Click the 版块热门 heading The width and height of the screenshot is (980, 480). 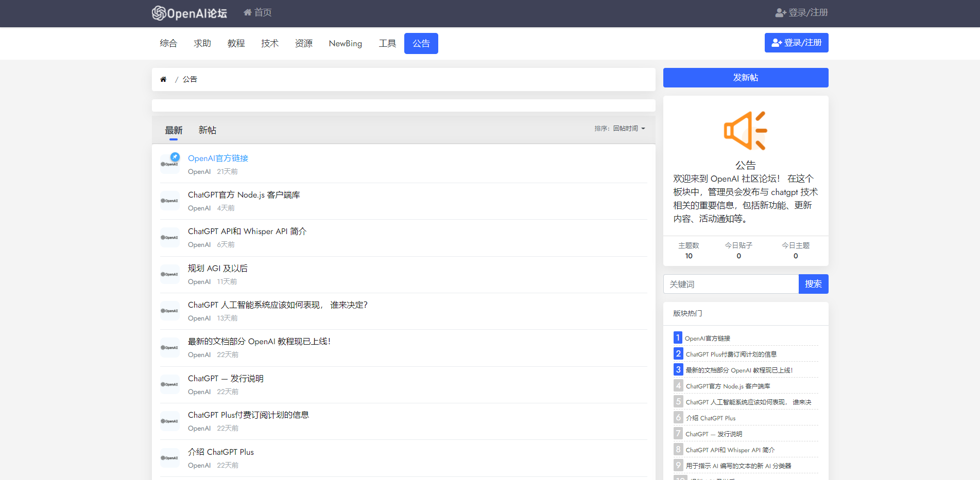click(x=687, y=313)
